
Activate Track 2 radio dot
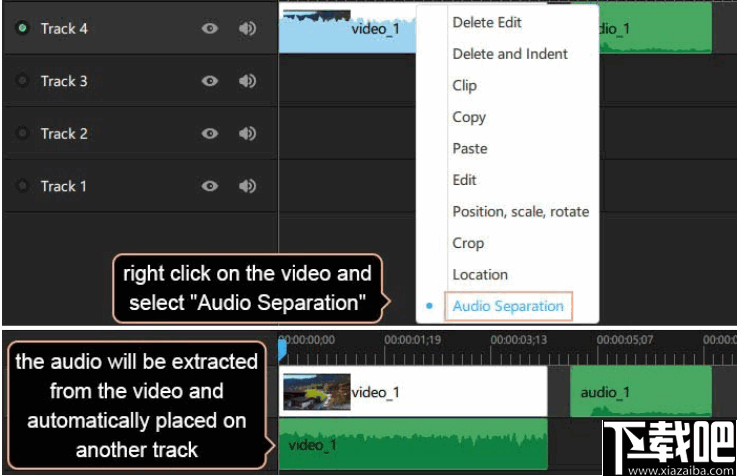pos(22,133)
